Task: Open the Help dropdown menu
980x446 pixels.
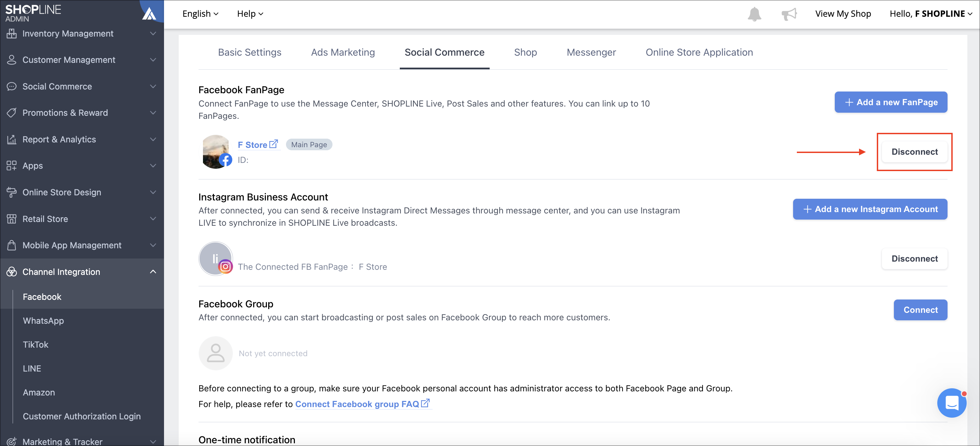Action: (250, 14)
